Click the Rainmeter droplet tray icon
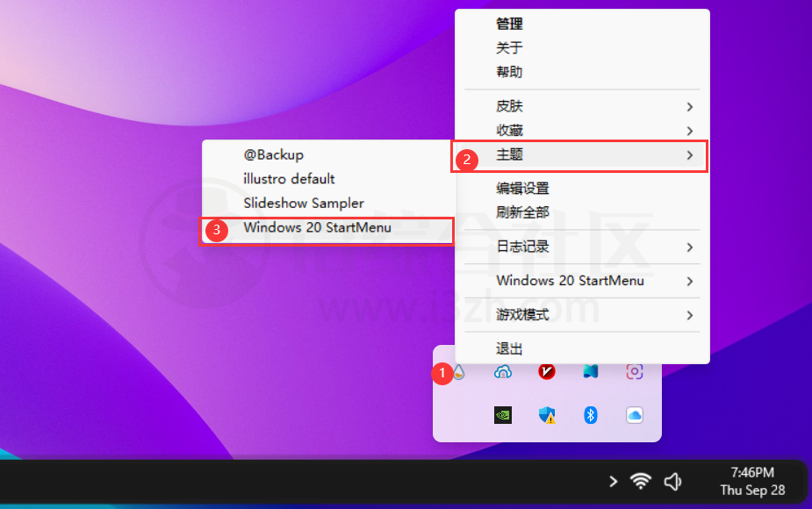This screenshot has width=812, height=509. (x=459, y=372)
